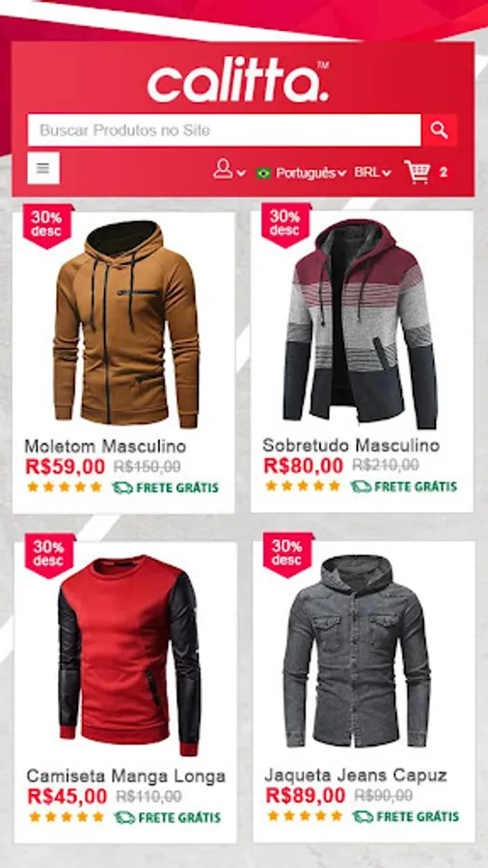Click the 30% desc badge on Moletom Masculino

(47, 226)
